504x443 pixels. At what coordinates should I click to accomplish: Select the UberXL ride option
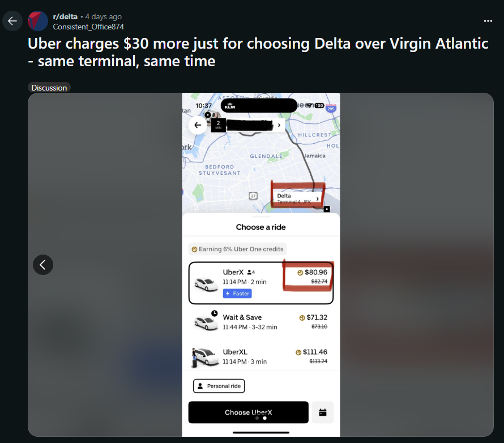260,356
